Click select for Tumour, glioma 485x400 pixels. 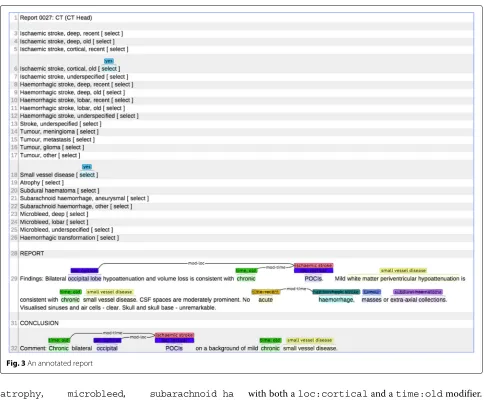pos(73,147)
